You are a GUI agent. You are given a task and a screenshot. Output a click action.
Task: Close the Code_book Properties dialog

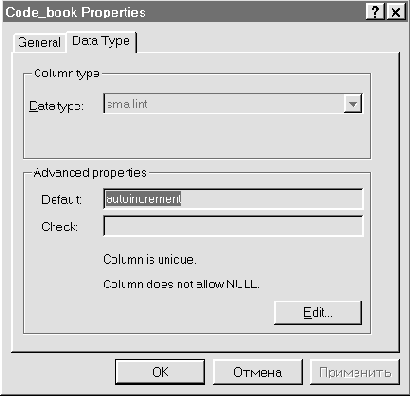click(x=396, y=13)
